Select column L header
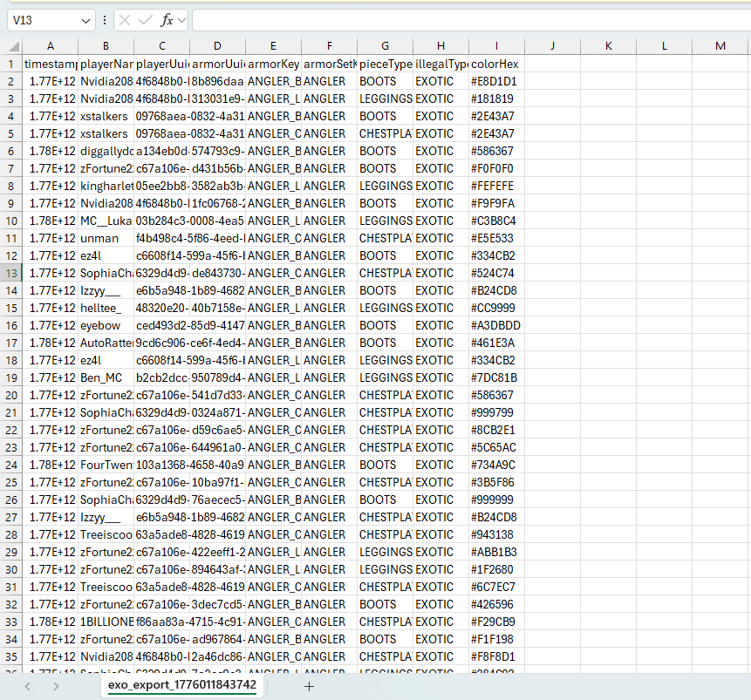 pyautogui.click(x=664, y=46)
